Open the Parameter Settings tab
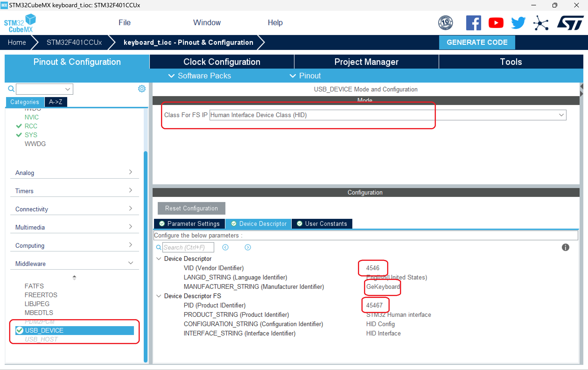Viewport: 588px width, 370px height. [189, 223]
